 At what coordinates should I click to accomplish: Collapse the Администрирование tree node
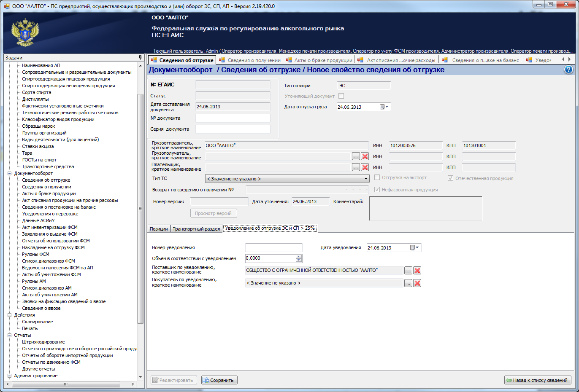click(x=10, y=376)
